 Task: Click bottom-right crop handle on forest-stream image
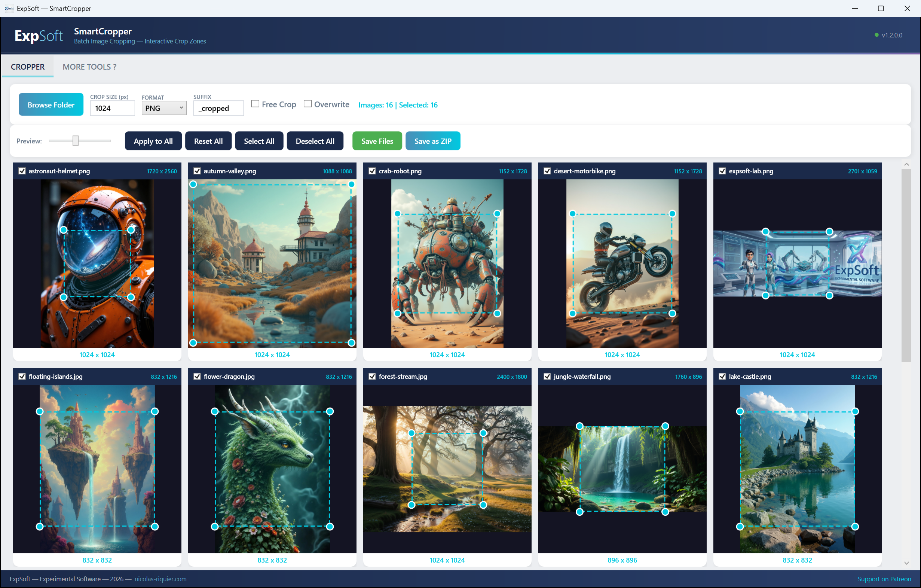[483, 505]
